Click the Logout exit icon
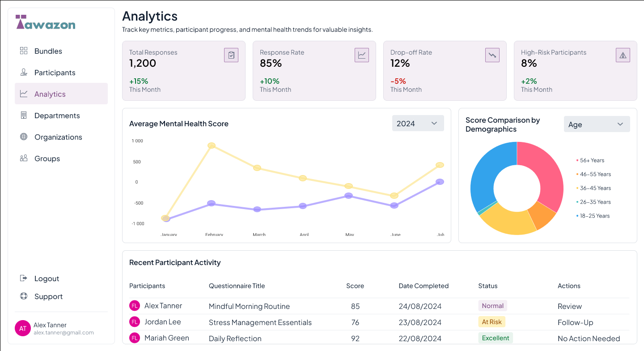Viewport: 644px width, 351px height. [24, 278]
